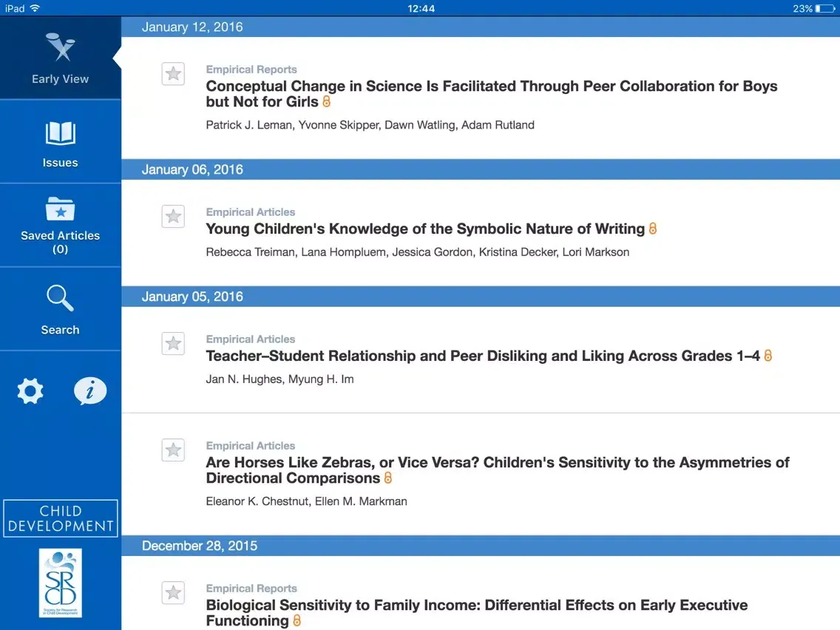Screen dimensions: 840x630
Task: Star the Teacher–Student Relationship article
Action: point(173,343)
